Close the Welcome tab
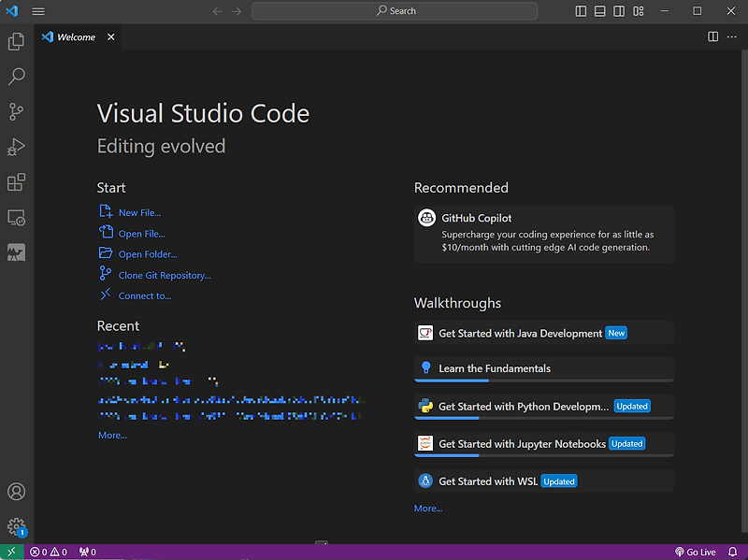Screen dimensions: 748x560 111,37
